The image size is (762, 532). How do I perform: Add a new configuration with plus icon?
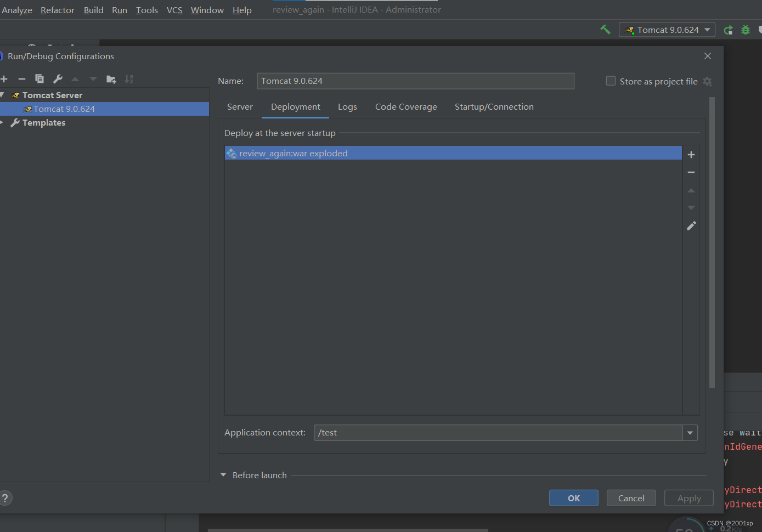click(x=4, y=79)
